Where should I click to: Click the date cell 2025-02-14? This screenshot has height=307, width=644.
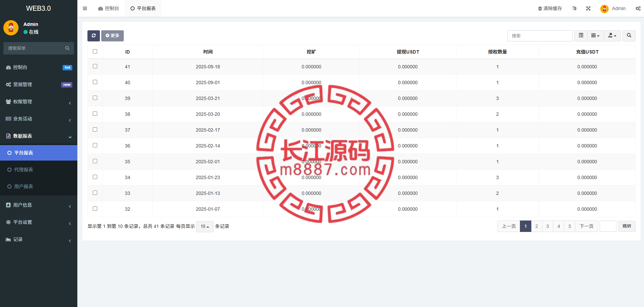pos(208,146)
